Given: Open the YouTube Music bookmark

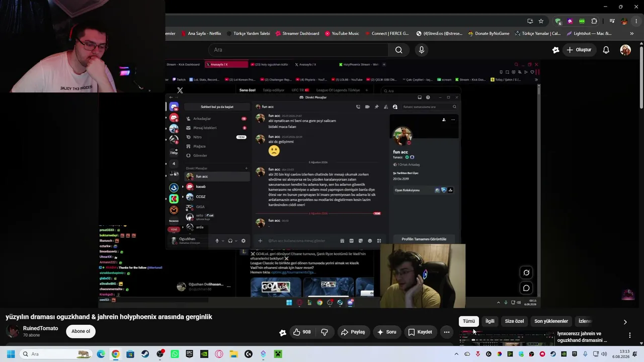Looking at the screenshot, I should 342,34.
